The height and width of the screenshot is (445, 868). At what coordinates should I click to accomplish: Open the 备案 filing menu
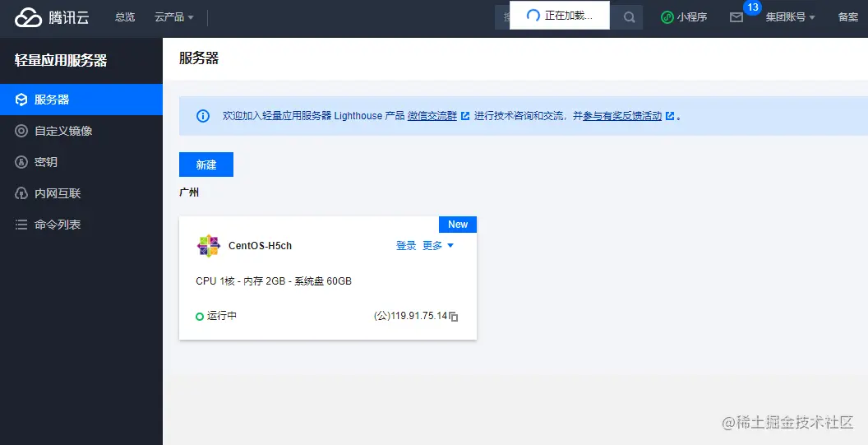coord(848,17)
